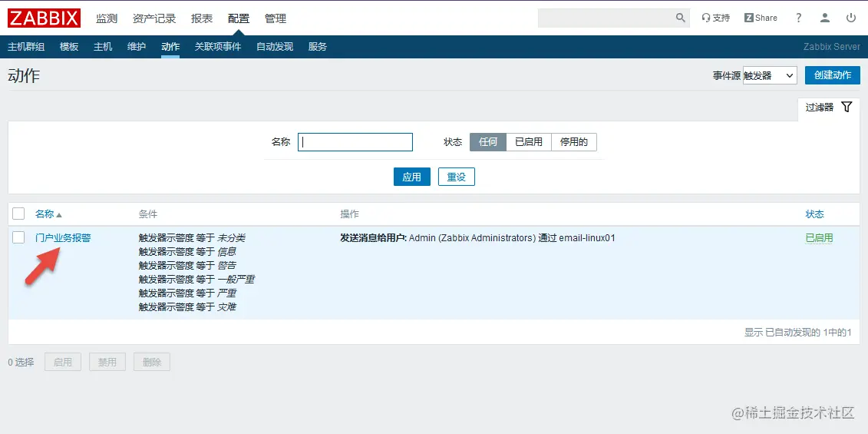Click the 过滤器 tab label
This screenshot has height=434, width=868.
point(820,108)
